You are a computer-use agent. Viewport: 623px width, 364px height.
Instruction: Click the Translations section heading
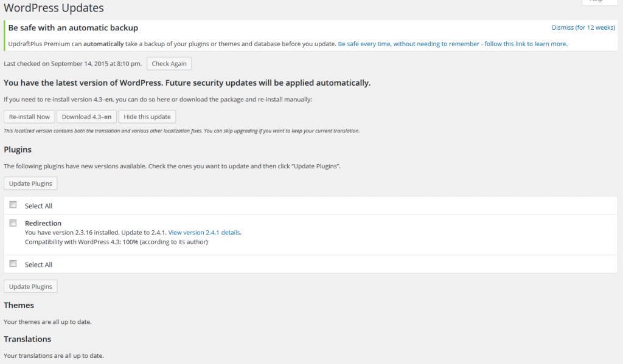pyautogui.click(x=27, y=338)
